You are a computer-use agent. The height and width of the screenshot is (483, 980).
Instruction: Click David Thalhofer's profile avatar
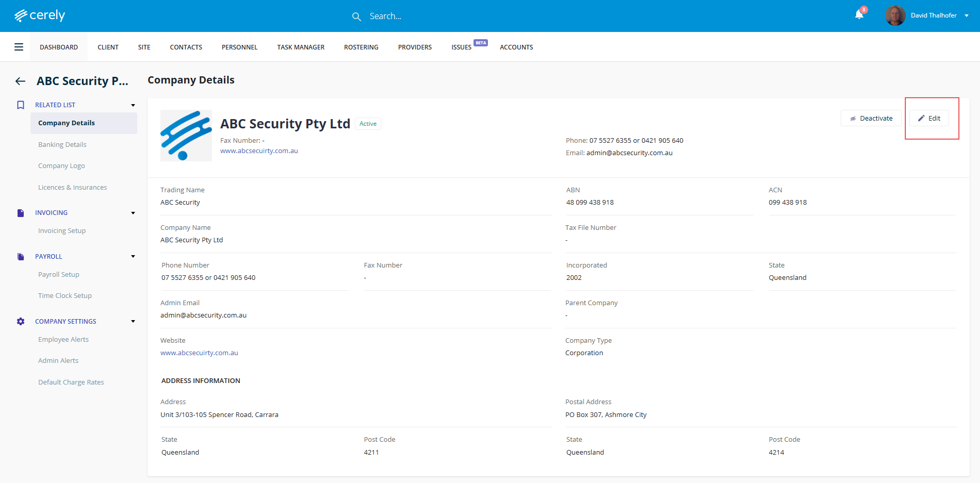895,15
